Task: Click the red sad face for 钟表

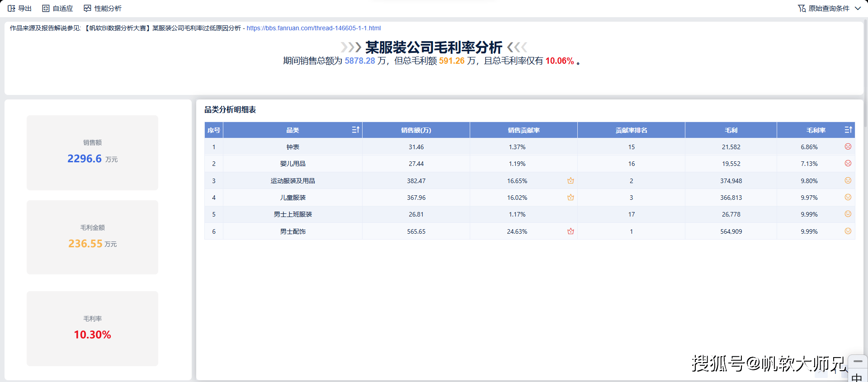Action: point(848,146)
